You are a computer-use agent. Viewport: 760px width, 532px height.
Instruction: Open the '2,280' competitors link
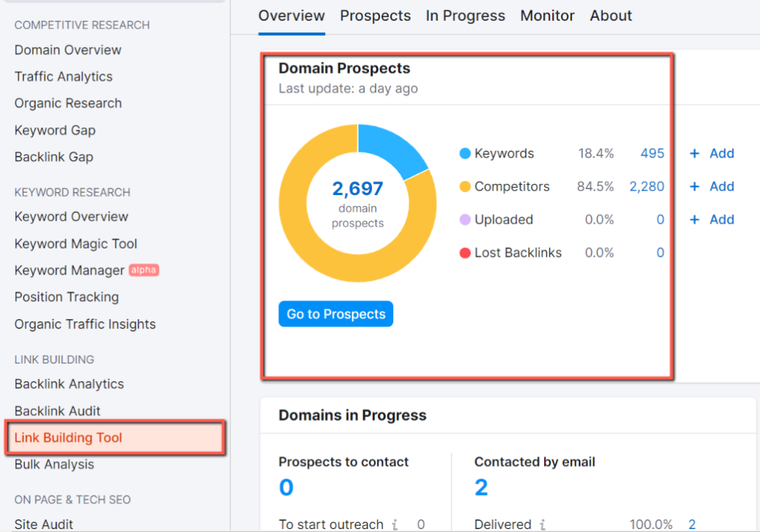coord(646,186)
